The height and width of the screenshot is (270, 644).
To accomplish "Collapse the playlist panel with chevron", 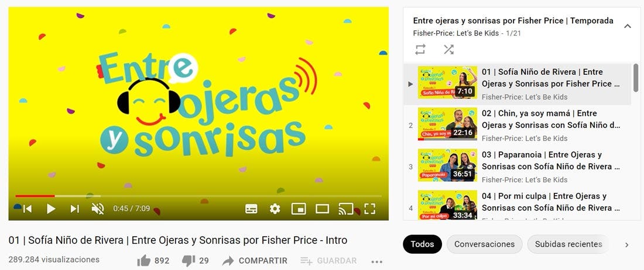I will (x=627, y=26).
